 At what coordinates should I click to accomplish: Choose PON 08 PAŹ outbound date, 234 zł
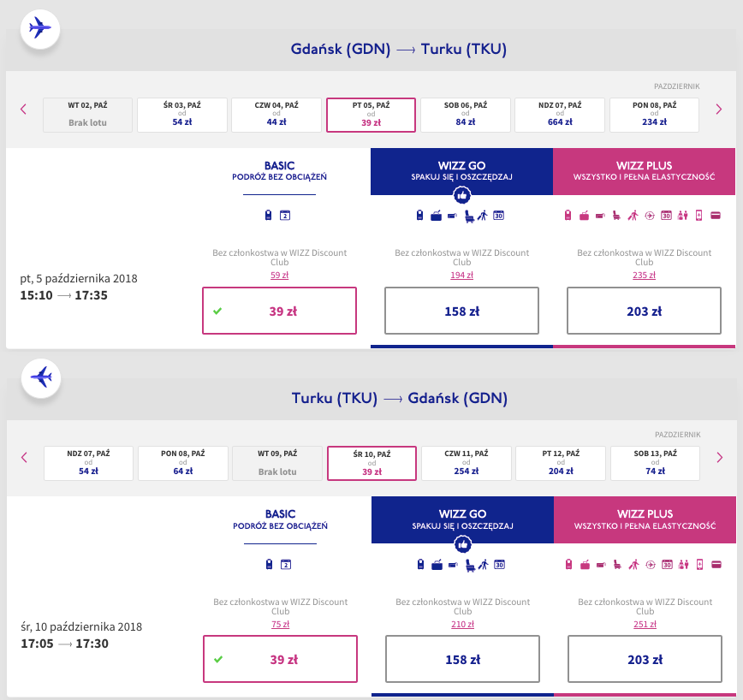point(654,115)
